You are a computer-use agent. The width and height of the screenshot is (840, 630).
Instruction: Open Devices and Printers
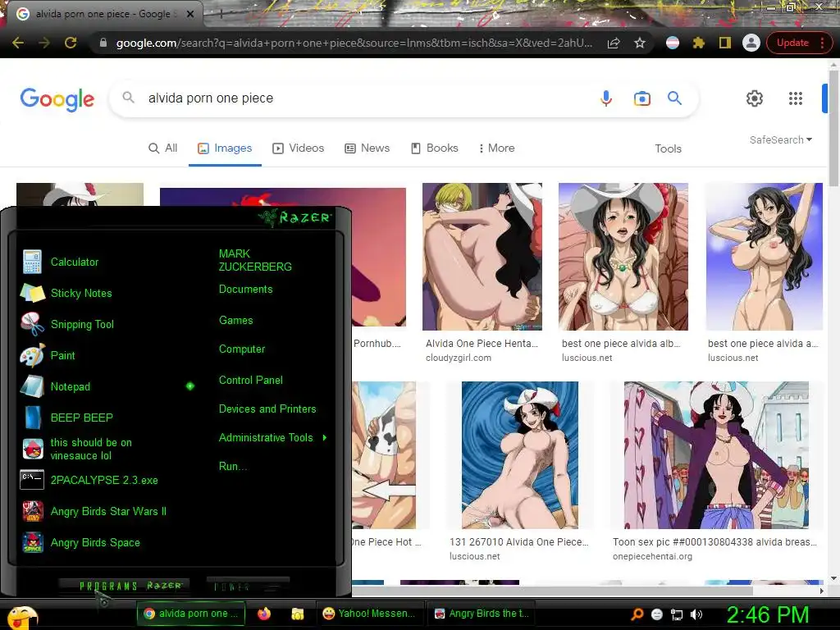click(267, 409)
